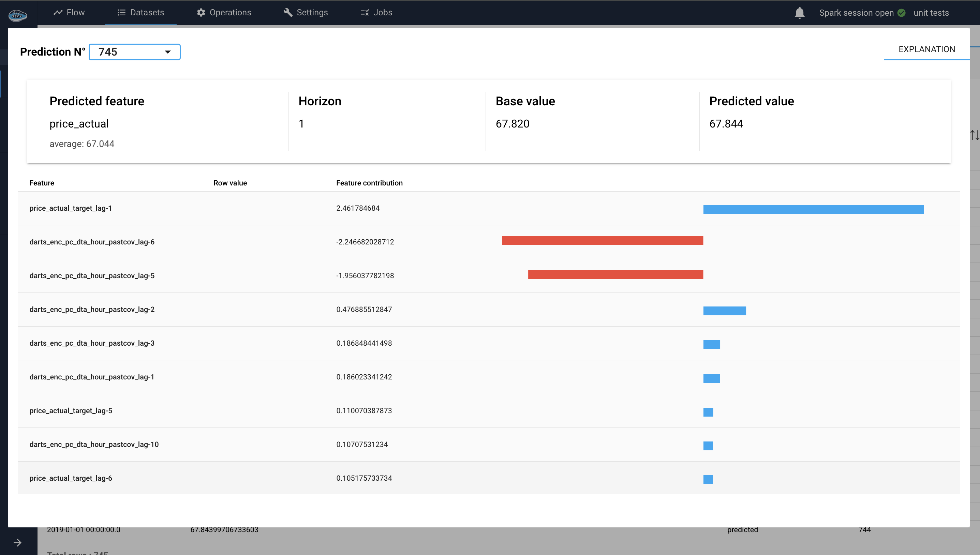Select the price_actual_target_lag-5 row
This screenshot has height=555, width=980.
point(71,410)
